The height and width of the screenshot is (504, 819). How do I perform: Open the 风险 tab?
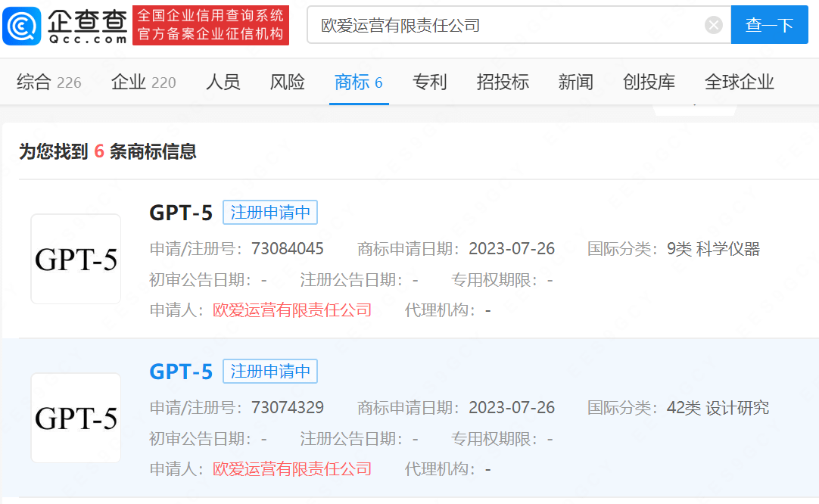[x=288, y=82]
